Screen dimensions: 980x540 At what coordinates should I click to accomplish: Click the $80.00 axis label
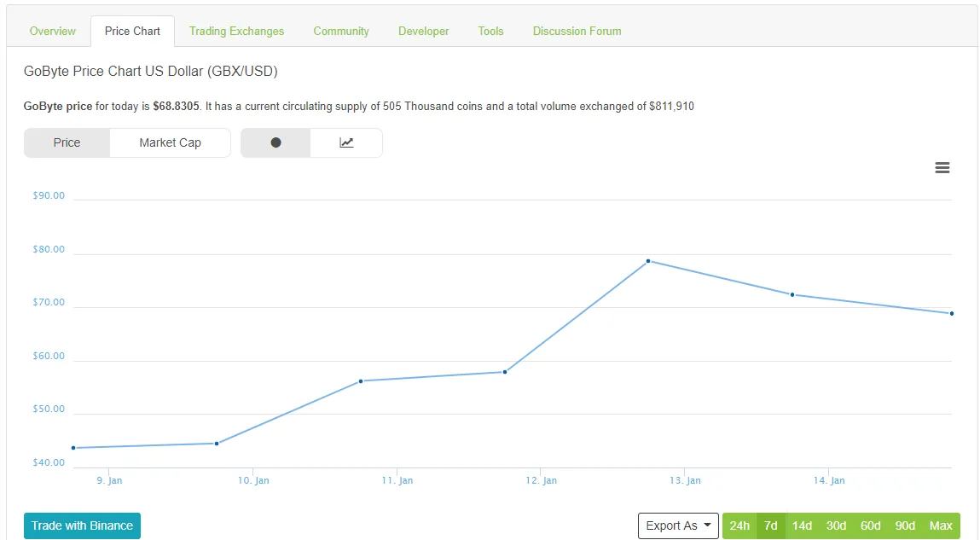49,249
